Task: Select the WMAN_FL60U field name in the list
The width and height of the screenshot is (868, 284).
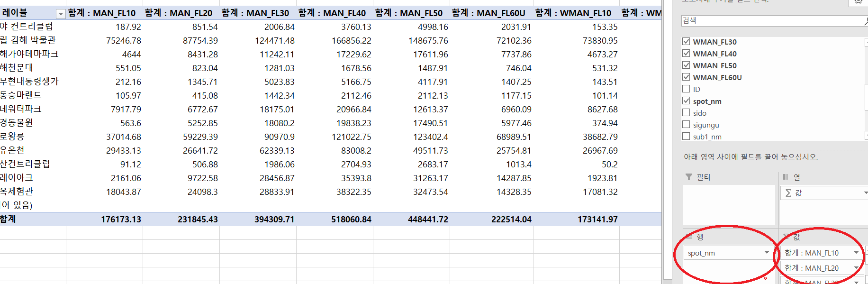Action: [717, 77]
